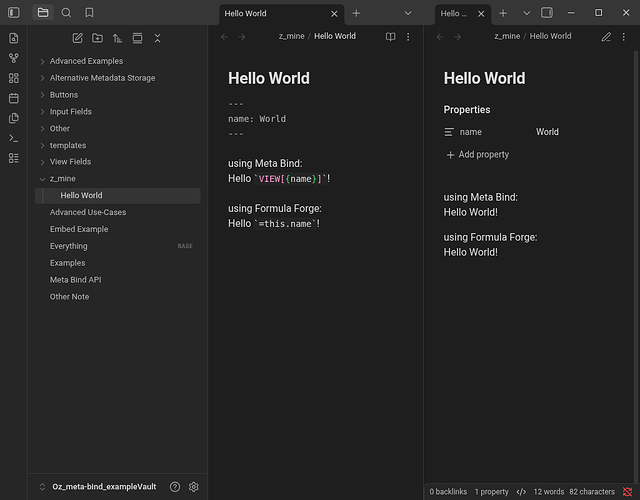
Task: Open command palette ribbon icon
Action: coord(13,138)
